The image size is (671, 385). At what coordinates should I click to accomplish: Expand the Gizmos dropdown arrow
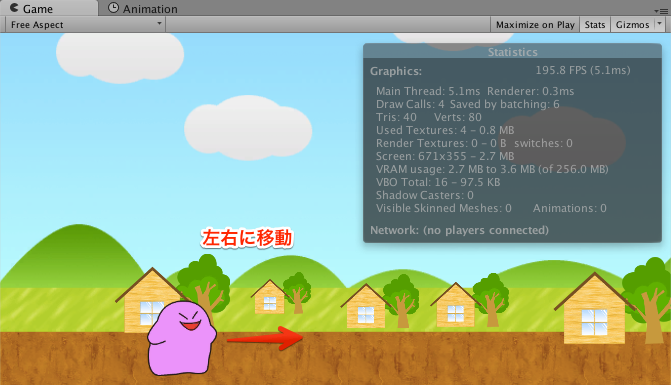tap(659, 25)
